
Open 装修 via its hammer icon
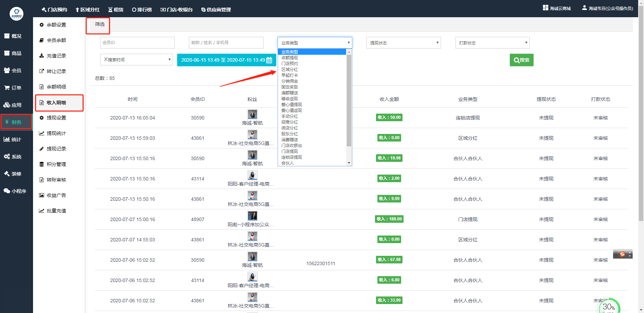[x=7, y=174]
